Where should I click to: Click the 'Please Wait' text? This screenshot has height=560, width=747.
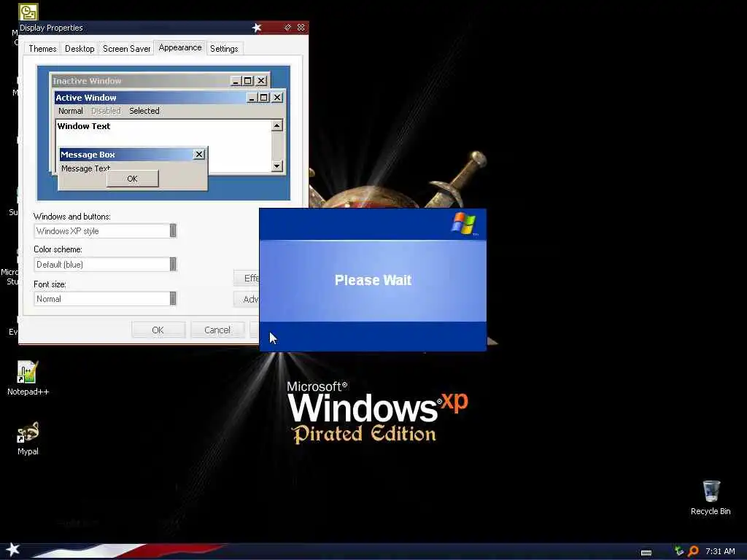click(373, 280)
